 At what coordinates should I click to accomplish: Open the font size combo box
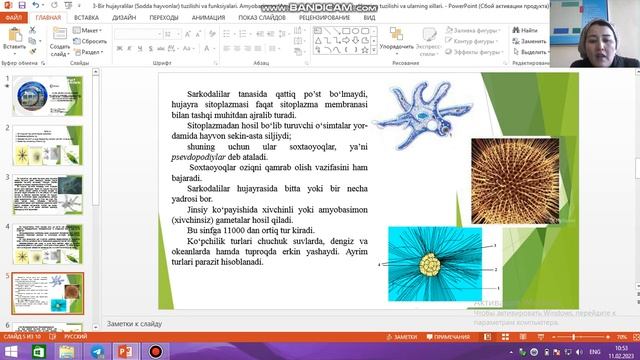[x=172, y=34]
